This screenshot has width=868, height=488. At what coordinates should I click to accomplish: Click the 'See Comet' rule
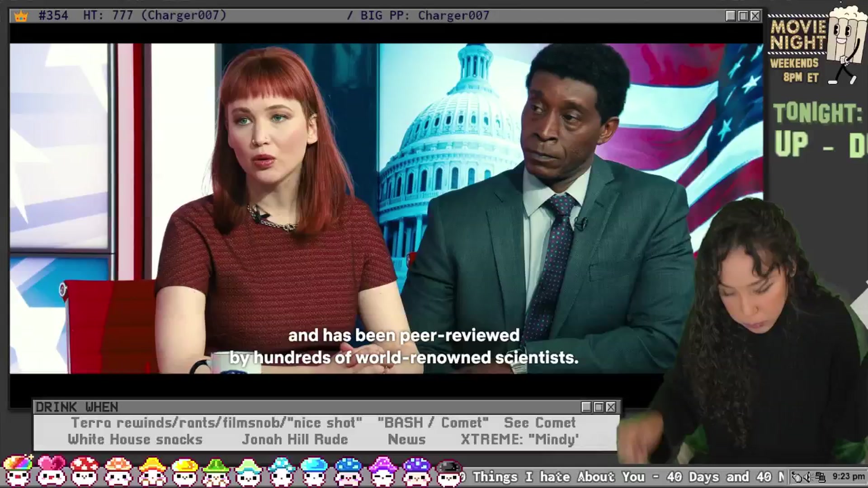[540, 422]
